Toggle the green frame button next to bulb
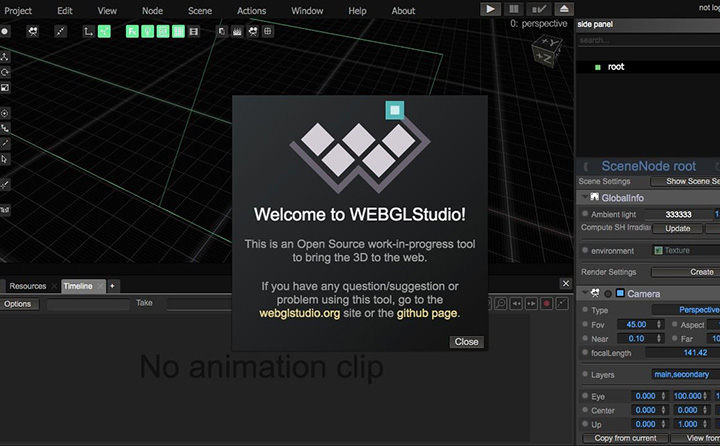 click(163, 31)
